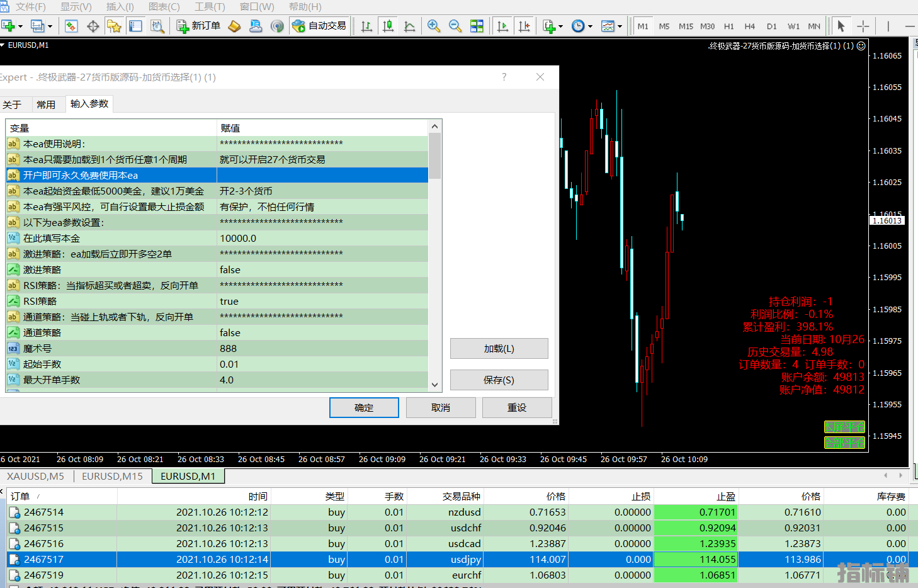The height and width of the screenshot is (588, 918).
Task: Zoom in the chart
Action: (434, 26)
